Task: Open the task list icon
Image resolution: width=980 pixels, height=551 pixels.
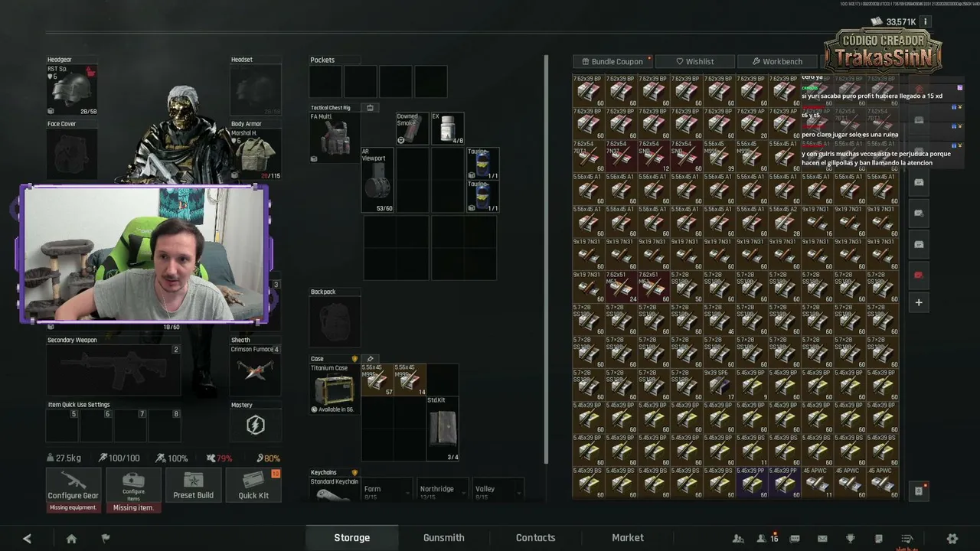Action: pyautogui.click(x=907, y=538)
